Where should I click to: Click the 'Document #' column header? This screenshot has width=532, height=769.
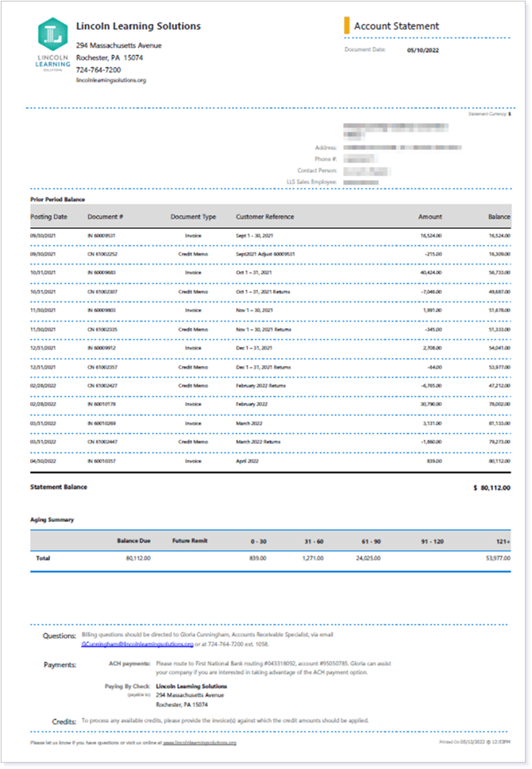click(x=106, y=217)
